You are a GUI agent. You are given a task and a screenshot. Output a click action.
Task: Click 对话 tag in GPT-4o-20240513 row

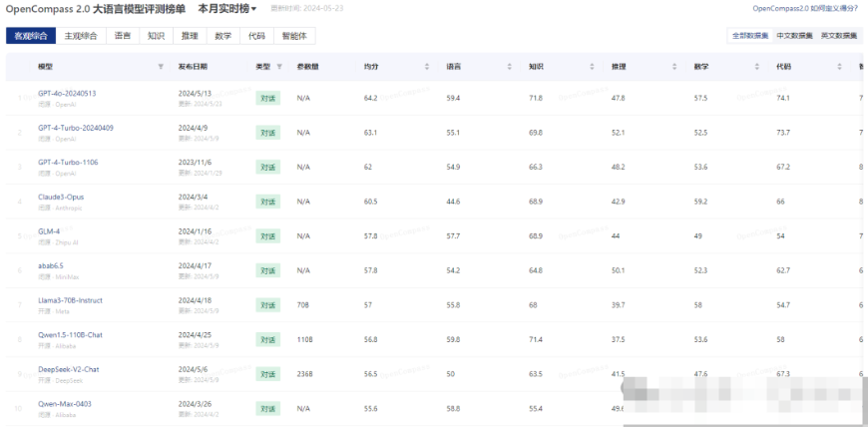point(268,98)
